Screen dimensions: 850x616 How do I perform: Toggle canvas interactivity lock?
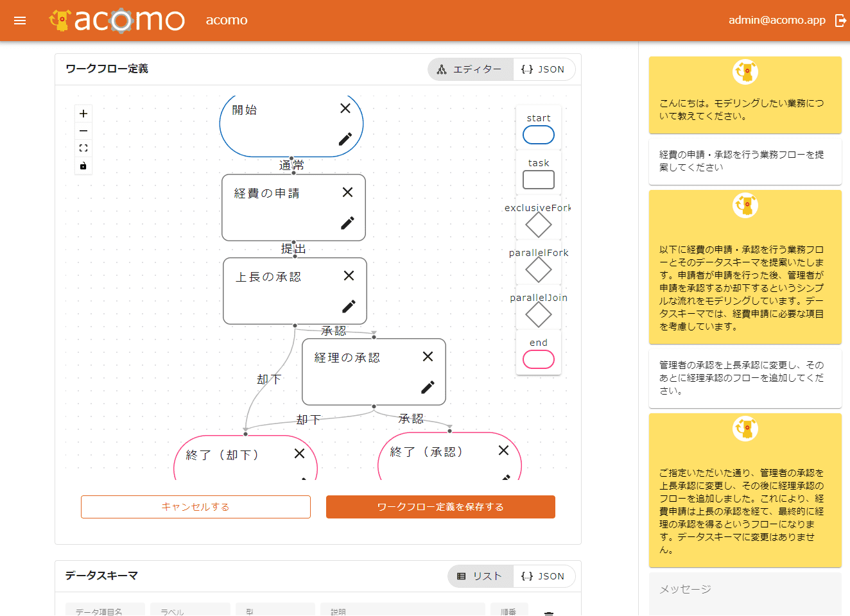(x=83, y=166)
